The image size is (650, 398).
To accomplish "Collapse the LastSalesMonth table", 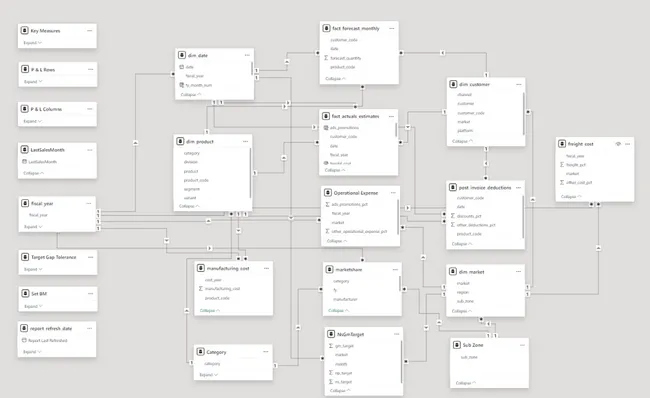I will tap(34, 173).
